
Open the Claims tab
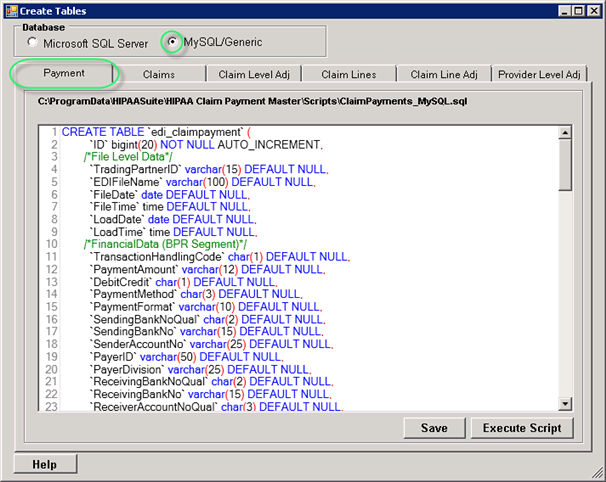coord(159,74)
